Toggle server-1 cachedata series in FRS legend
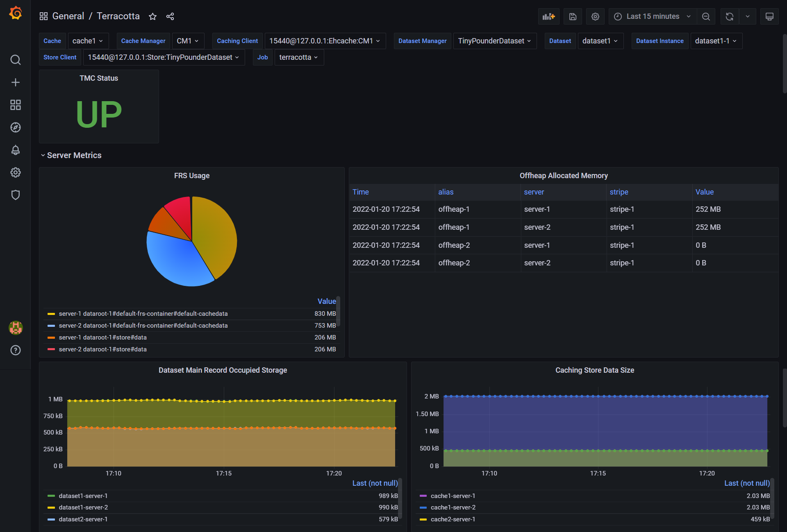787x532 pixels. click(x=143, y=314)
